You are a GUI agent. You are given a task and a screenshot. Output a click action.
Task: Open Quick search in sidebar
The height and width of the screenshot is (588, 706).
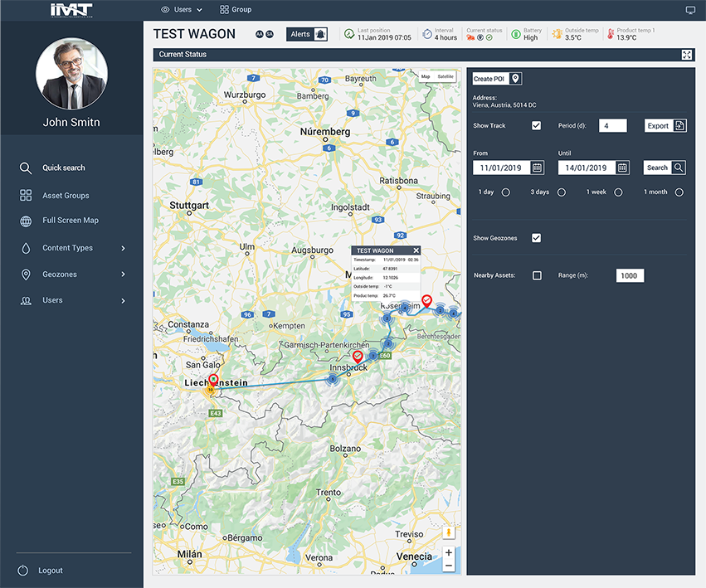pyautogui.click(x=64, y=168)
